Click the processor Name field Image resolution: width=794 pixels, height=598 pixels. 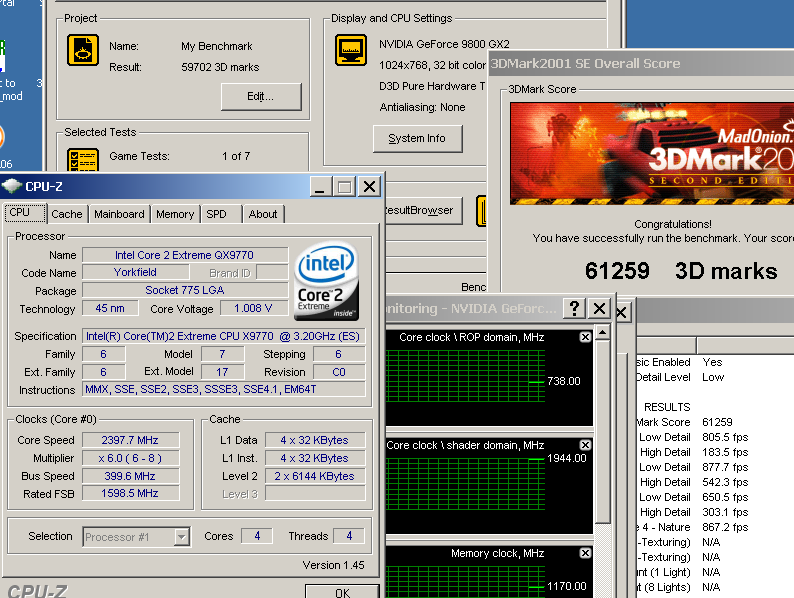tap(185, 255)
